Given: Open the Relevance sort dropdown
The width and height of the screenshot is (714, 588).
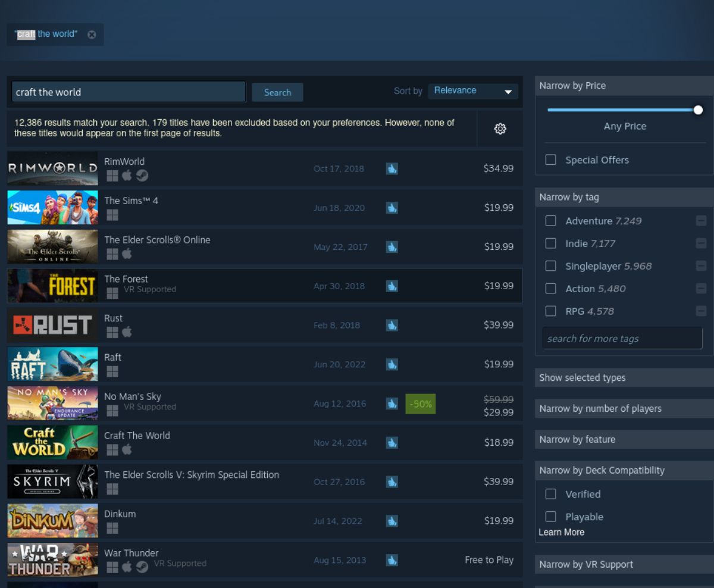Looking at the screenshot, I should pyautogui.click(x=473, y=90).
